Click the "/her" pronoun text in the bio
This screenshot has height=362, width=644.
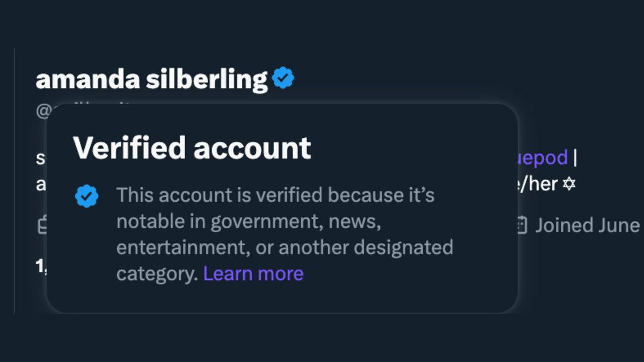[538, 184]
